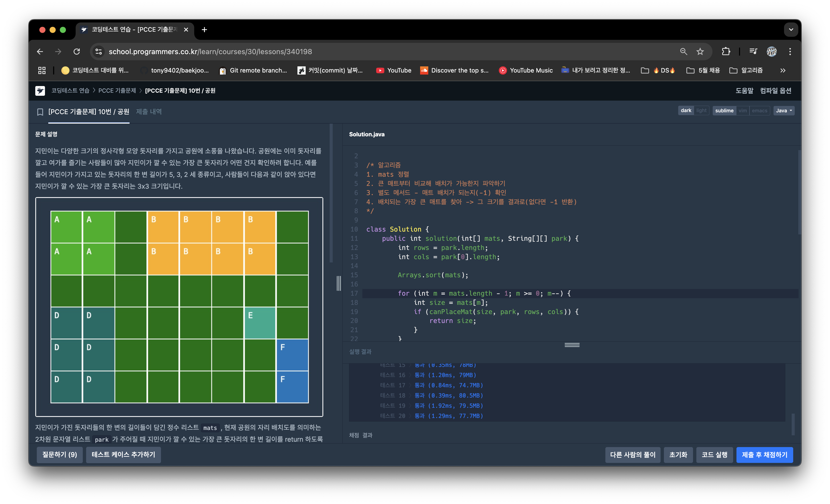This screenshot has width=830, height=504.
Task: Click the horizontal result panel resize handle
Action: [x=572, y=345]
